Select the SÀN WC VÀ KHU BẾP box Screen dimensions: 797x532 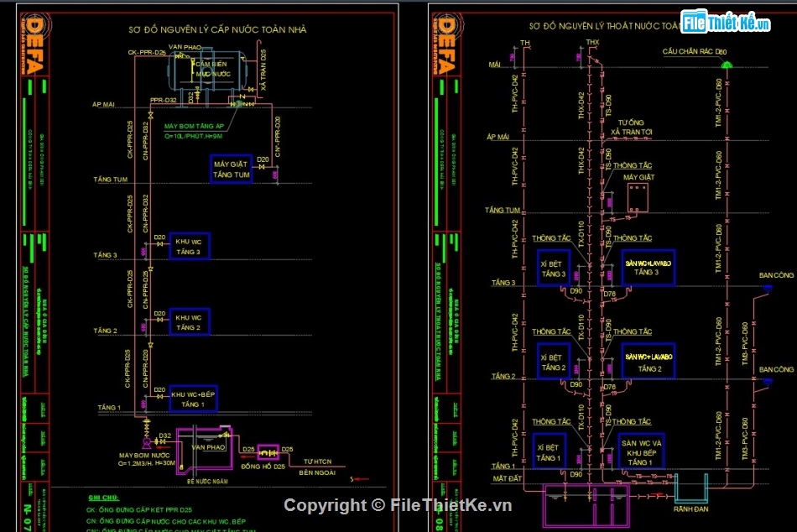coord(641,451)
